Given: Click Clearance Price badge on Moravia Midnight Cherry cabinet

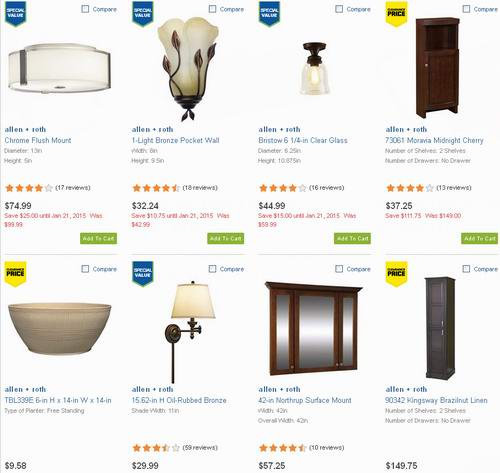Looking at the screenshot, I should tap(396, 13).
